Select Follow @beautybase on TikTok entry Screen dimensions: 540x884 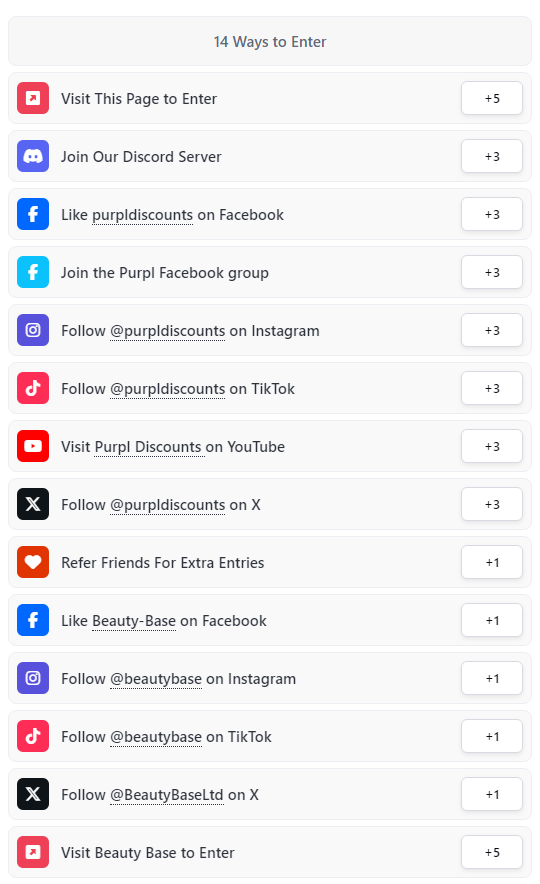point(270,736)
